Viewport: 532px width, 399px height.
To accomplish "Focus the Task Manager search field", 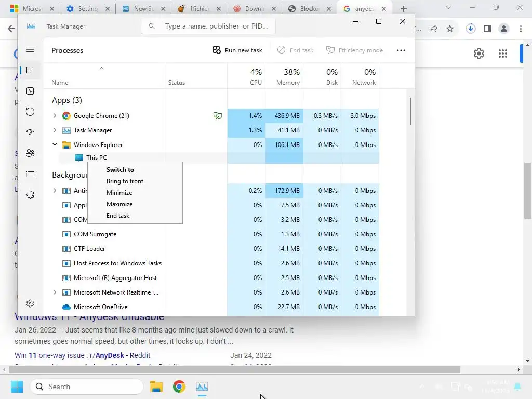I will 208,26.
